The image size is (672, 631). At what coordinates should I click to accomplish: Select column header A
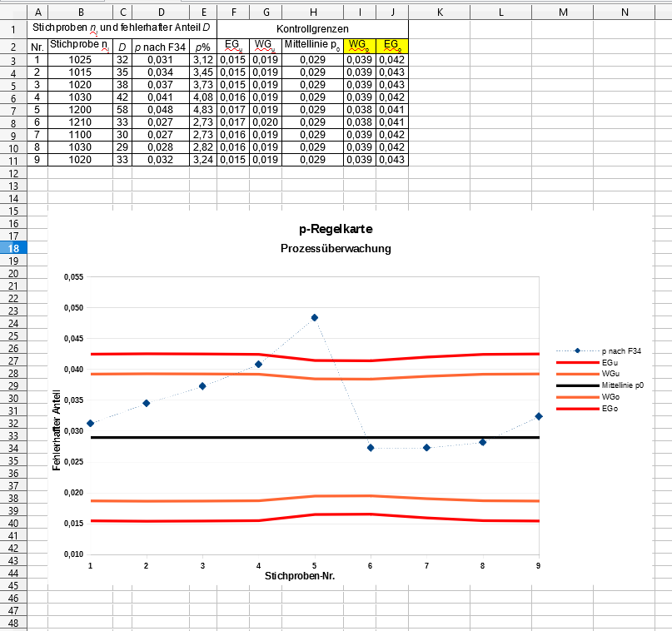[x=37, y=12]
